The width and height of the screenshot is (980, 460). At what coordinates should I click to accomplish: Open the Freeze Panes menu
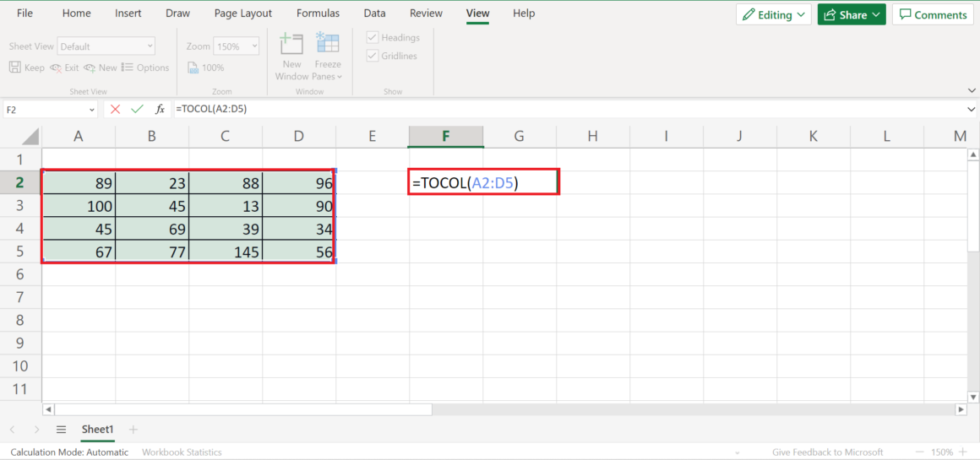pos(327,57)
